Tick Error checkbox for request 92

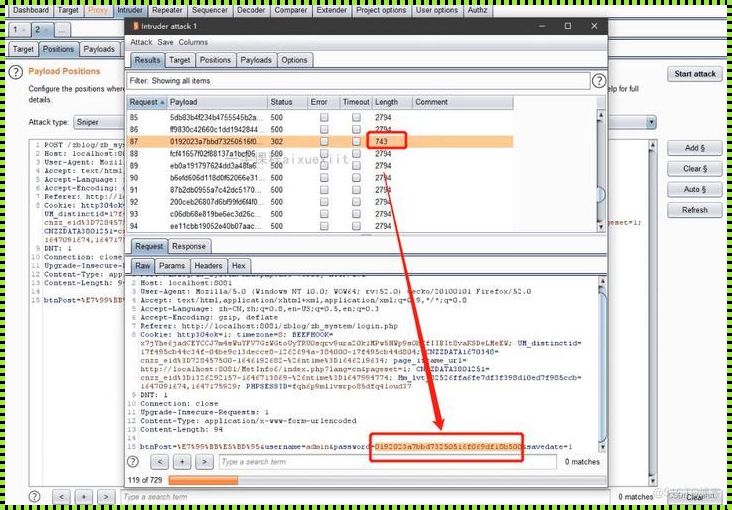pos(324,202)
